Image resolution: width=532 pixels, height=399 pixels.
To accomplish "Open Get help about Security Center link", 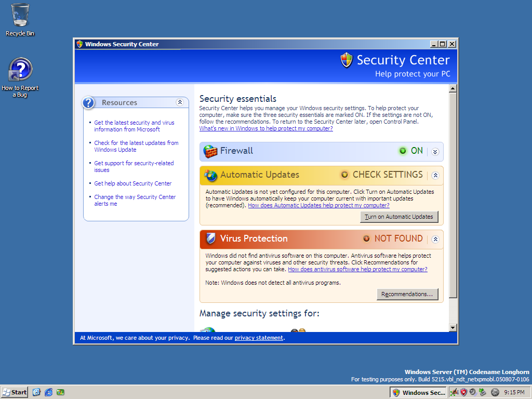I will click(132, 183).
